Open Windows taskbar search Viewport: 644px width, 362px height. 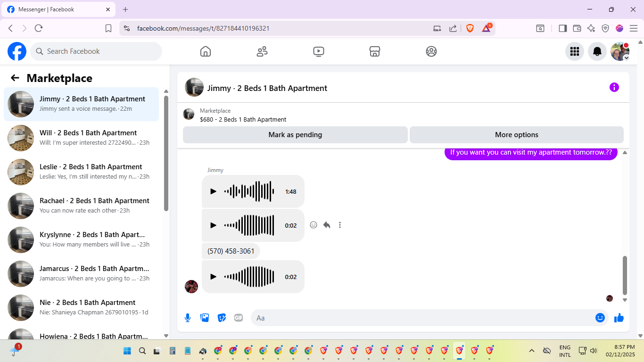[x=142, y=351]
